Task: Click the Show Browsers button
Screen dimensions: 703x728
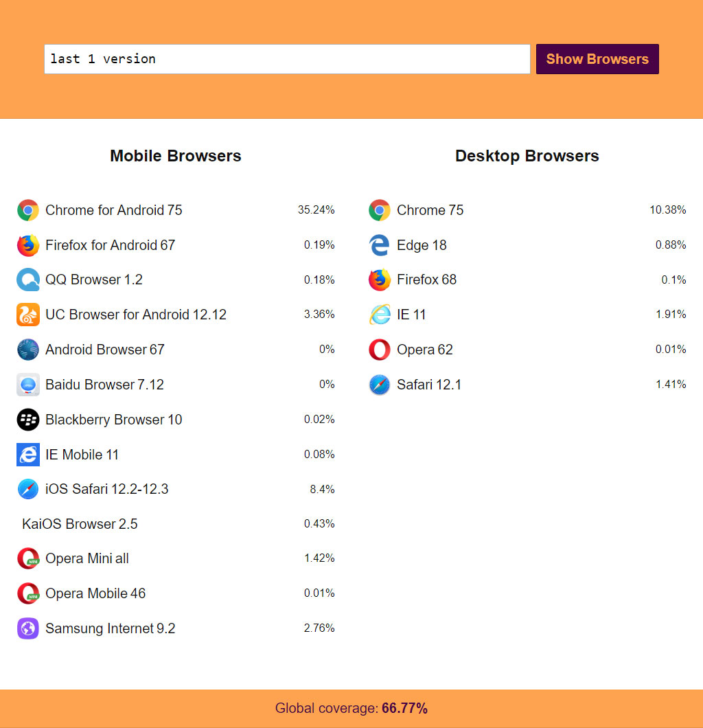Action: [597, 59]
